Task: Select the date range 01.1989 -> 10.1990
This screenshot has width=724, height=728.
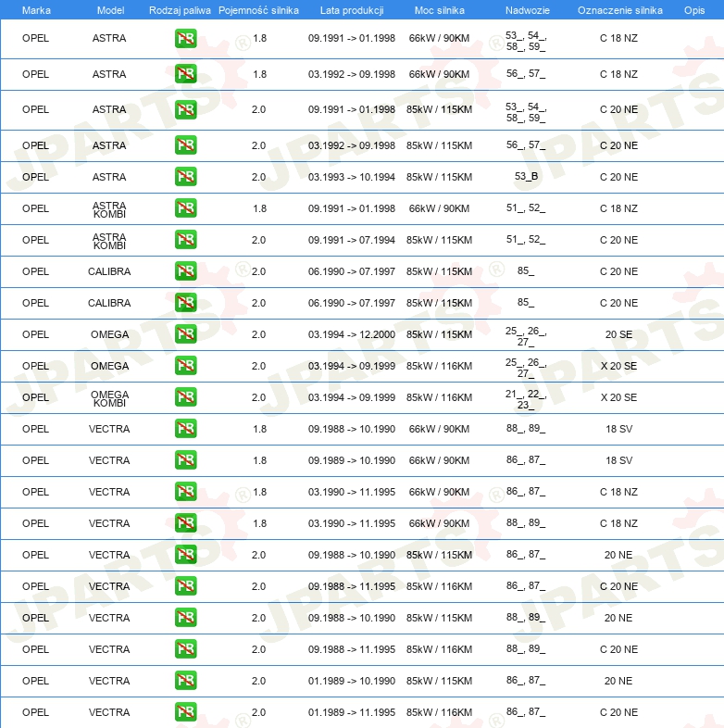Action: click(351, 681)
